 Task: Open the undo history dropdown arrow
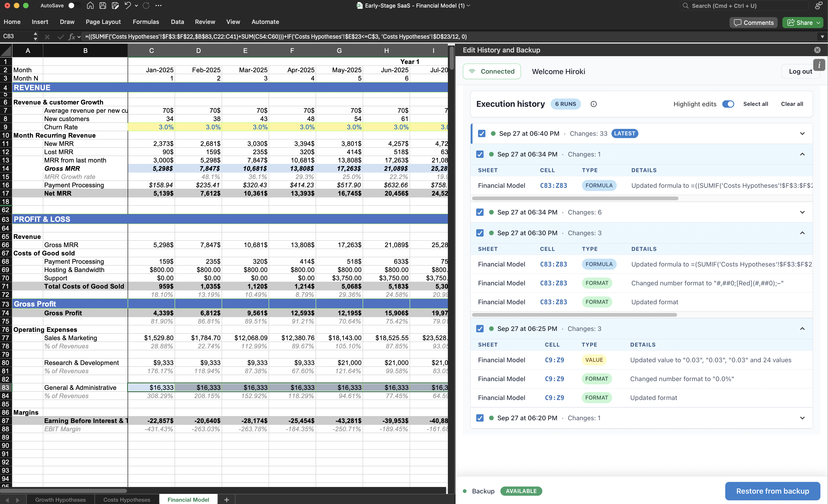point(136,5)
